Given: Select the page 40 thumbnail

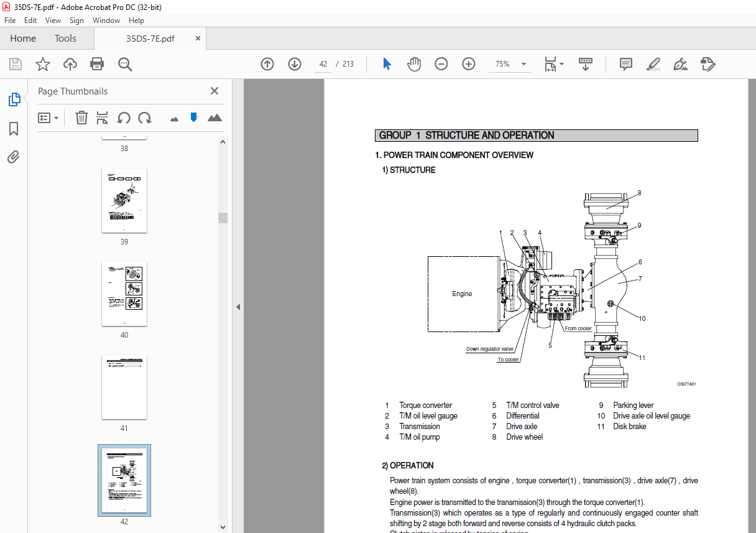Looking at the screenshot, I should point(124,294).
